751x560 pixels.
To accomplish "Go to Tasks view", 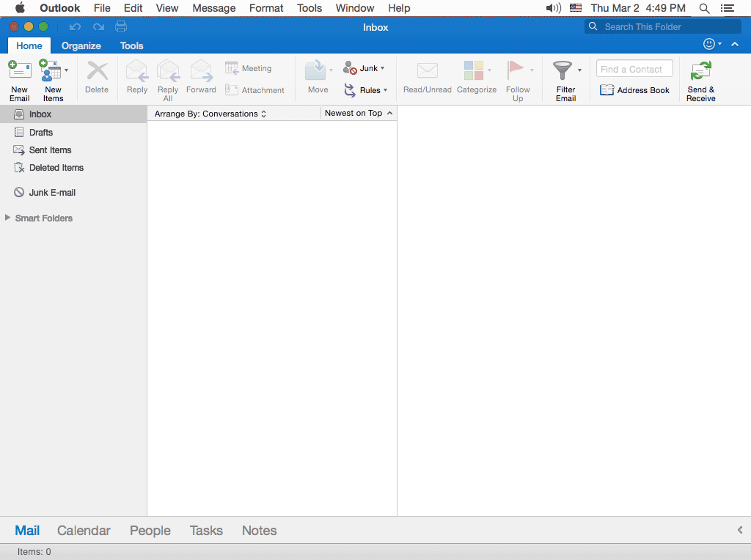I will tap(206, 531).
